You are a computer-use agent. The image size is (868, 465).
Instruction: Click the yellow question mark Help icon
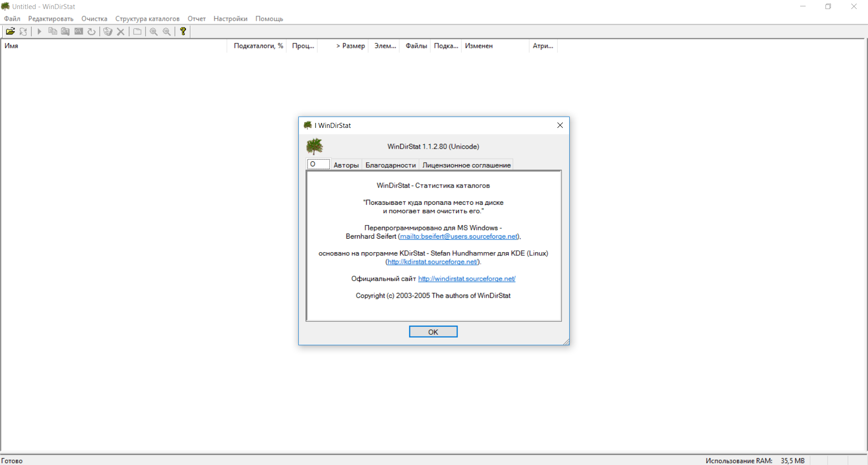(183, 31)
